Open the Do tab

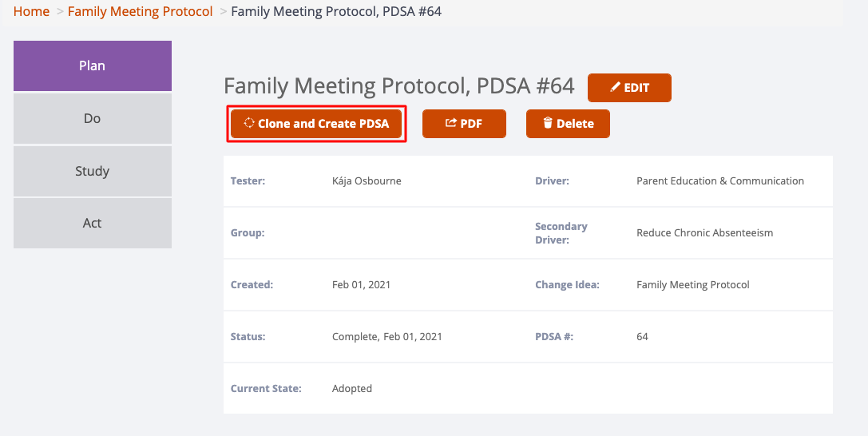[x=93, y=118]
